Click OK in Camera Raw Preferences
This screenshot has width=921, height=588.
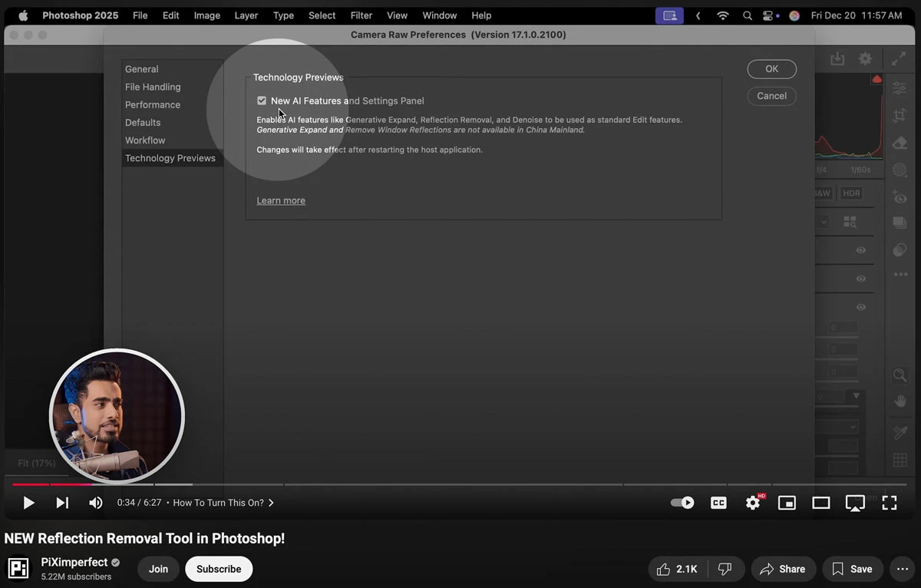pos(771,69)
